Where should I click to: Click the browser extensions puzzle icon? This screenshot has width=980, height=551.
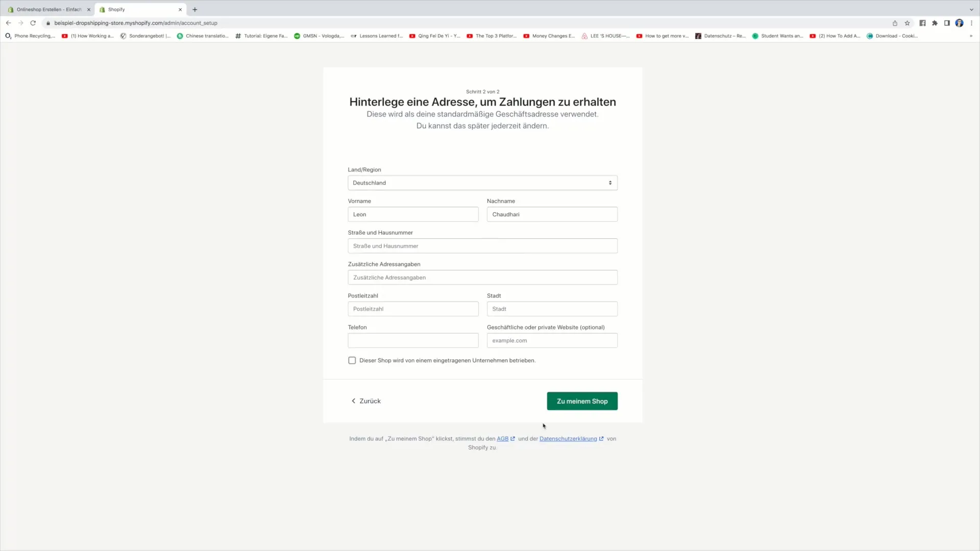(935, 23)
